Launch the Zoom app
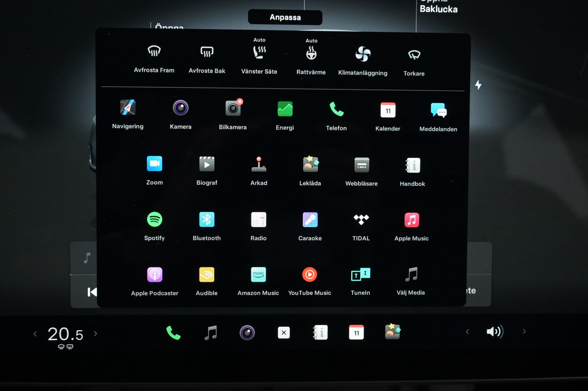The image size is (588, 391). (x=155, y=164)
